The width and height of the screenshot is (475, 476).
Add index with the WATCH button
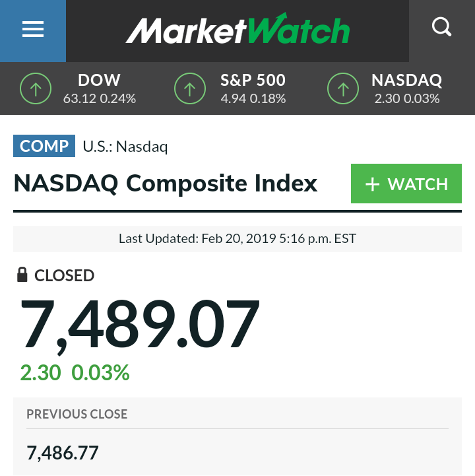pyautogui.click(x=406, y=184)
